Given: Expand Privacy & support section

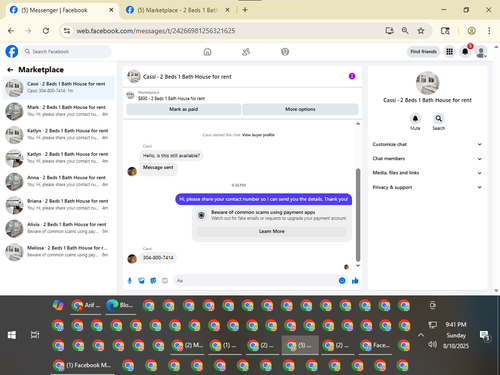Looking at the screenshot, I should (x=427, y=187).
